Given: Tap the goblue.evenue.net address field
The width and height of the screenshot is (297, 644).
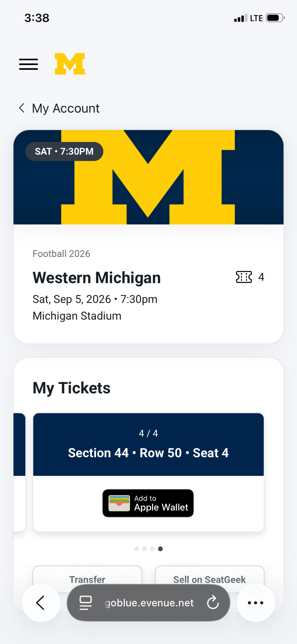Looking at the screenshot, I should pyautogui.click(x=148, y=603).
